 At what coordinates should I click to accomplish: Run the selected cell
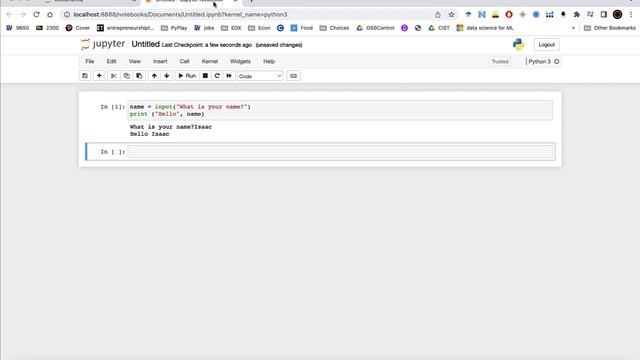pos(187,76)
